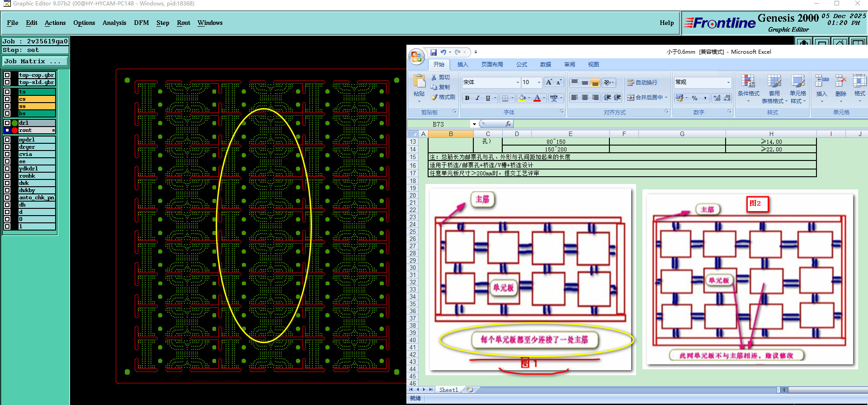Align text left in Excel
Image resolution: width=868 pixels, height=405 pixels.
coord(575,98)
